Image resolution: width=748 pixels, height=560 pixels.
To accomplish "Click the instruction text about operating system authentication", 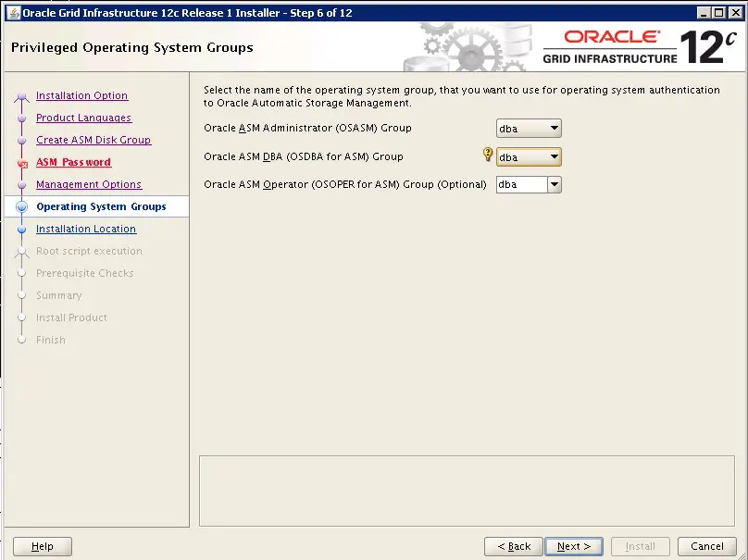I will point(462,96).
